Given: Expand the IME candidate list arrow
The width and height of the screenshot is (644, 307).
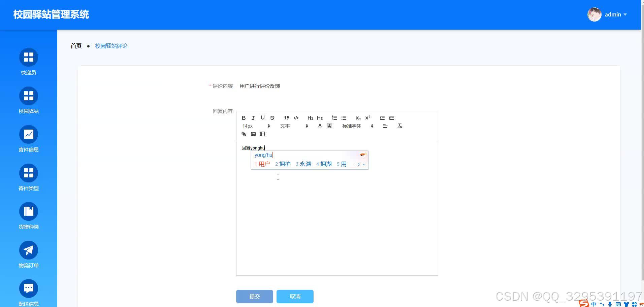Looking at the screenshot, I should point(364,164).
